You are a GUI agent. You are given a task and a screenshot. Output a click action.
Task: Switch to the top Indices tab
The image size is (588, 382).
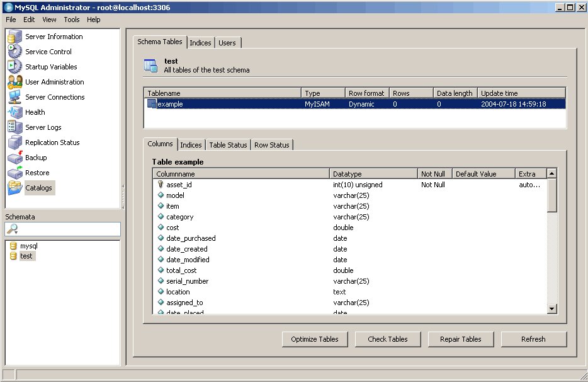click(200, 43)
